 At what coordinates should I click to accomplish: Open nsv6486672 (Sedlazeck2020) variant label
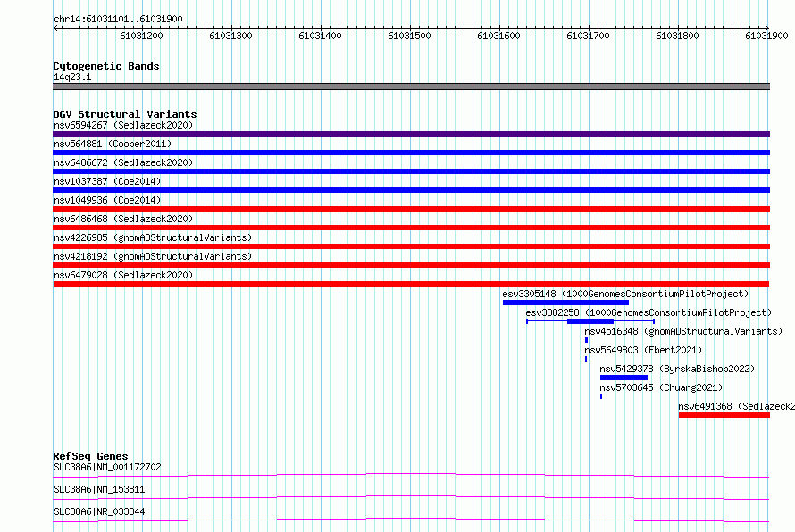(x=123, y=162)
